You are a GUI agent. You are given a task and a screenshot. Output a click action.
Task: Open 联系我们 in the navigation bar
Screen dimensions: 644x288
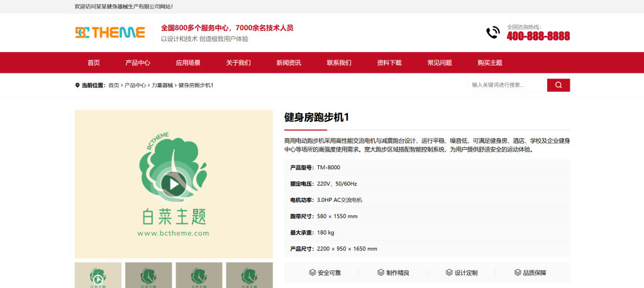[x=339, y=63]
